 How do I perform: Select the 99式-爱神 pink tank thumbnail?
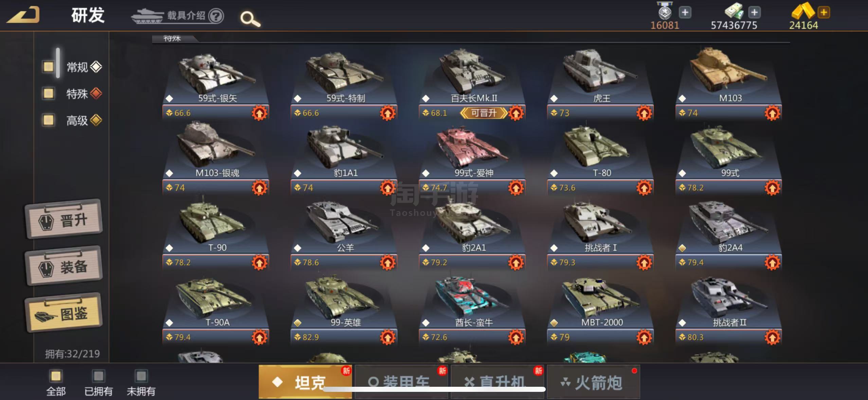pos(473,147)
